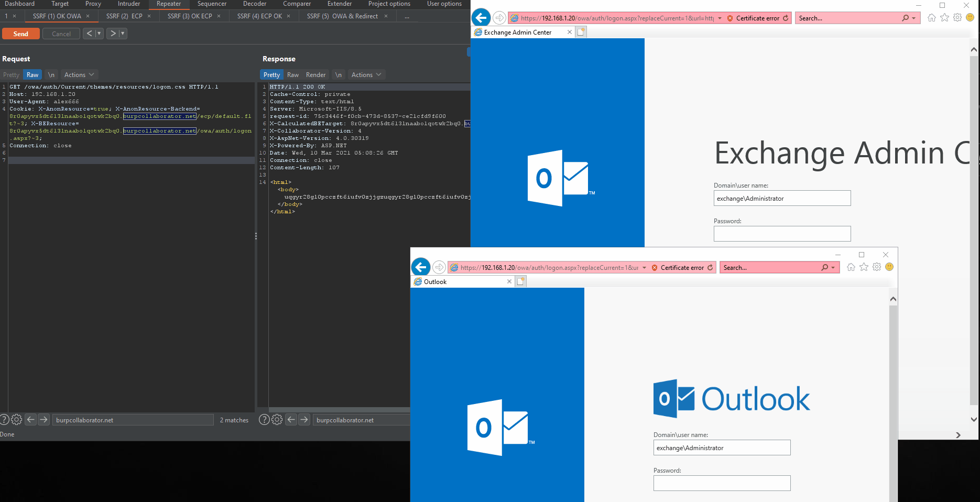The image size is (980, 502).
Task: Go to previous request in Repeater history
Action: (x=89, y=34)
